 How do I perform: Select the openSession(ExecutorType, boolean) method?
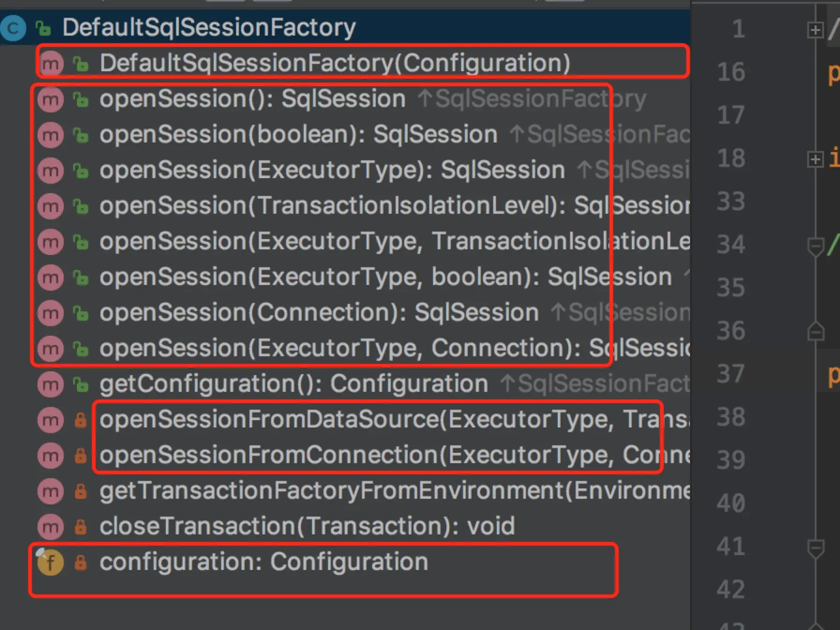385,277
